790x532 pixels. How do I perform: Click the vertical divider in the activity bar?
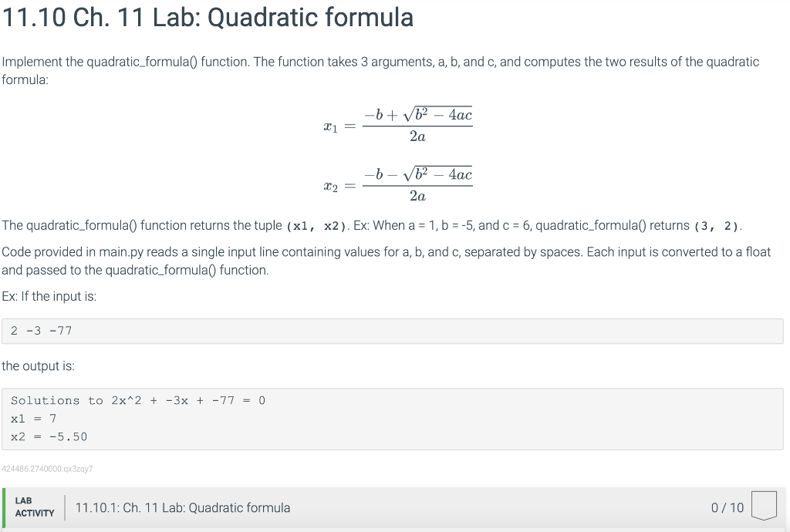[x=65, y=507]
